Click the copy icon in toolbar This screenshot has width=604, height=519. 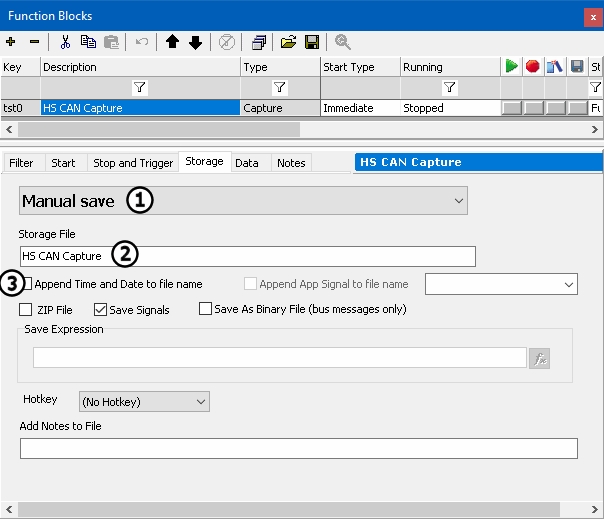point(88,42)
